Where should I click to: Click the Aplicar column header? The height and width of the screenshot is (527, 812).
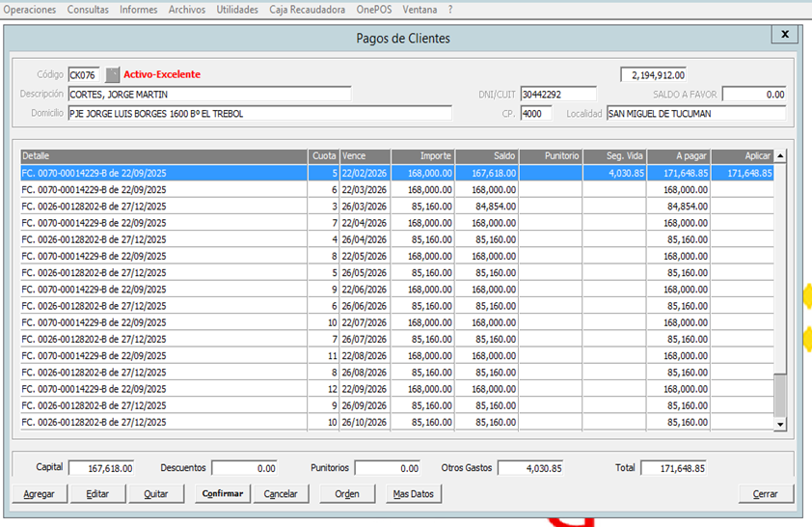(x=743, y=156)
